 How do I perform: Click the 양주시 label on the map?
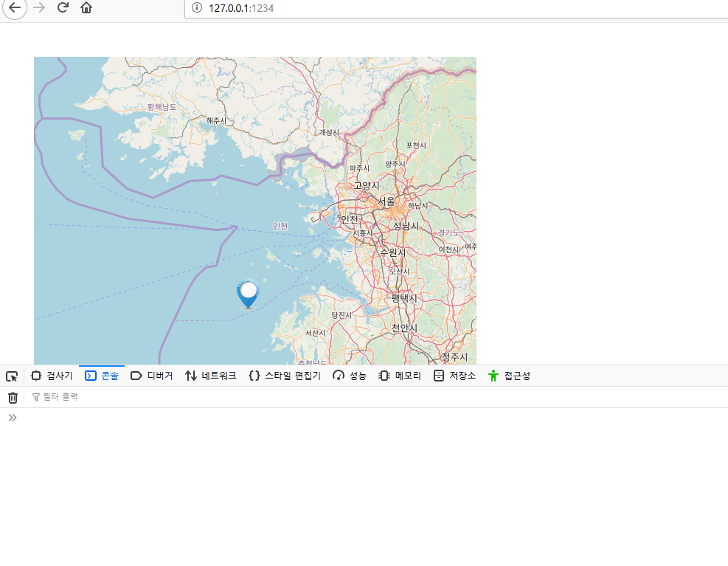pyautogui.click(x=395, y=164)
